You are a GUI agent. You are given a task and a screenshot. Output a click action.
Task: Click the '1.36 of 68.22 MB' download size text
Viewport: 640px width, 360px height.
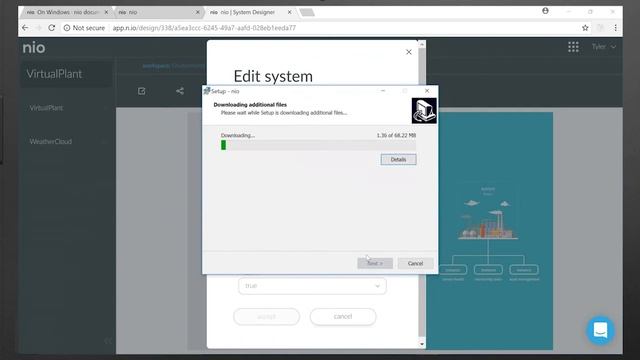tap(396, 135)
